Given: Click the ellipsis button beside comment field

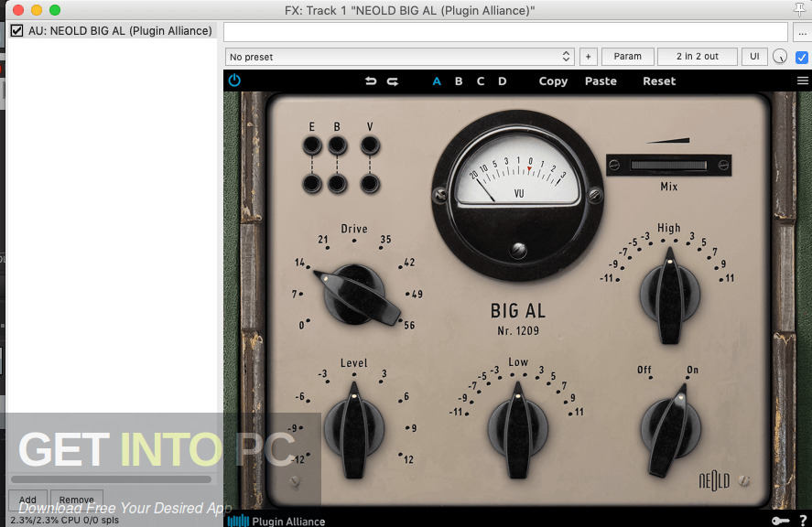Looking at the screenshot, I should click(x=802, y=33).
